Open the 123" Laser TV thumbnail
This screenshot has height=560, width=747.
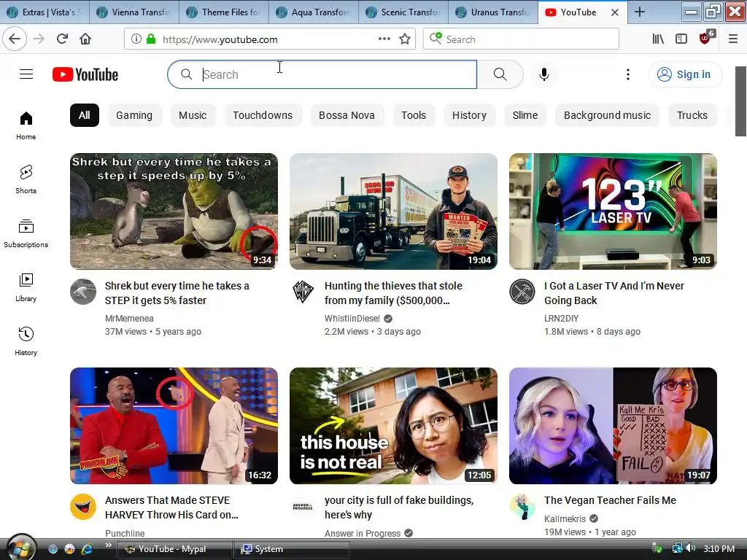613,211
